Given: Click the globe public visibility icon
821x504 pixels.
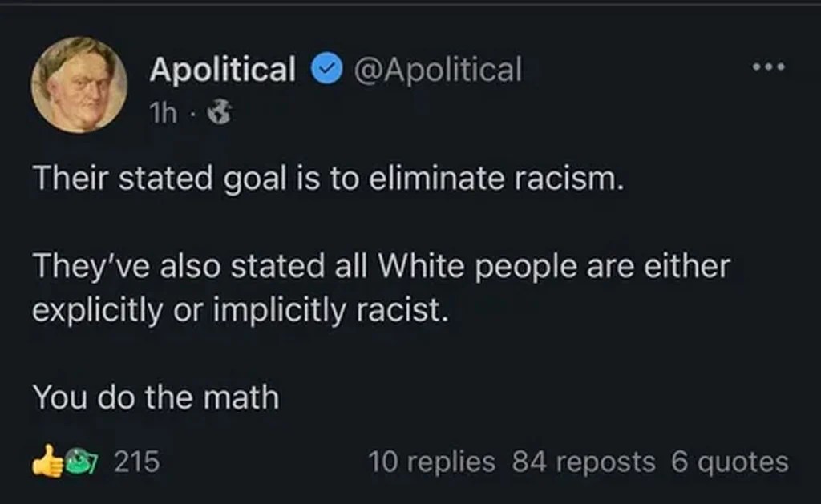Looking at the screenshot, I should point(219,114).
